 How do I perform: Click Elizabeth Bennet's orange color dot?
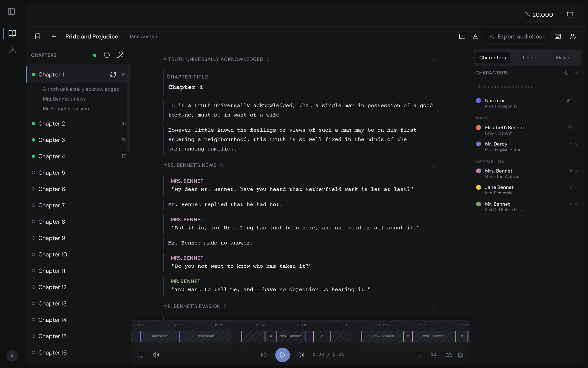478,127
